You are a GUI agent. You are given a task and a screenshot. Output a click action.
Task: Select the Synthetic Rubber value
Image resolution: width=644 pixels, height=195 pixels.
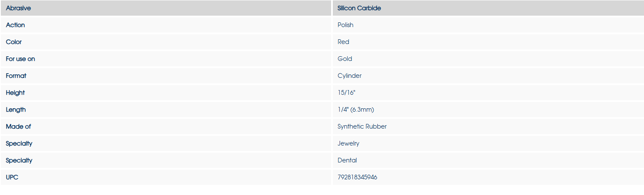[x=362, y=126]
